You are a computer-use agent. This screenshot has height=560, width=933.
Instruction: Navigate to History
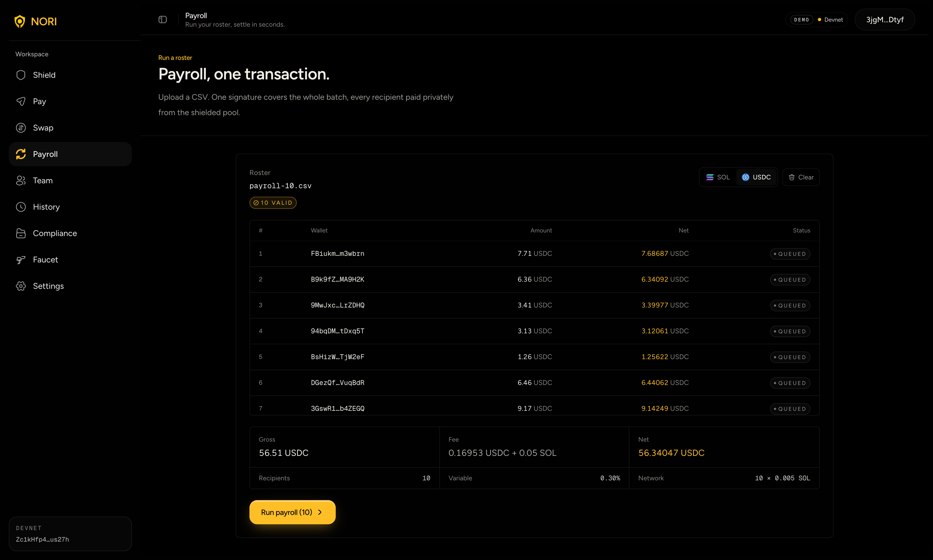click(70, 207)
